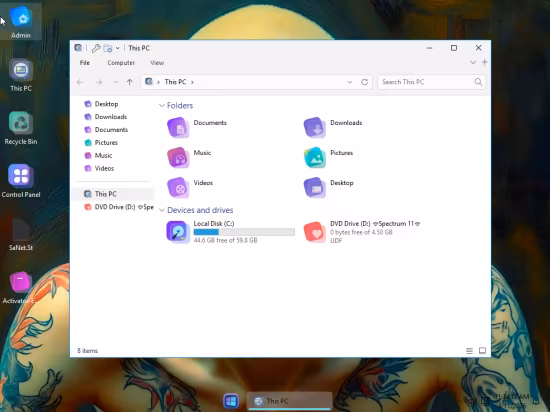Image resolution: width=550 pixels, height=412 pixels.
Task: Click the Control Panel desktop icon
Action: click(21, 181)
